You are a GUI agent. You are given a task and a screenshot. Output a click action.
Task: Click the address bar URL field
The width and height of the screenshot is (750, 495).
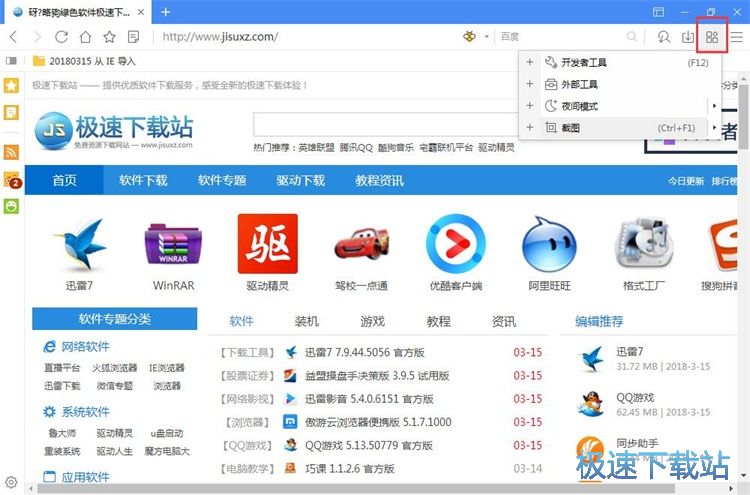tap(306, 37)
